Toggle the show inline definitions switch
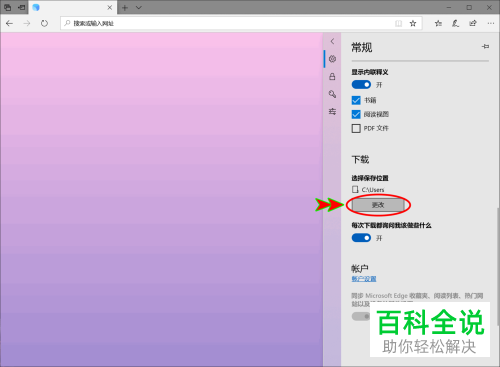This screenshot has height=367, width=500. [x=361, y=85]
